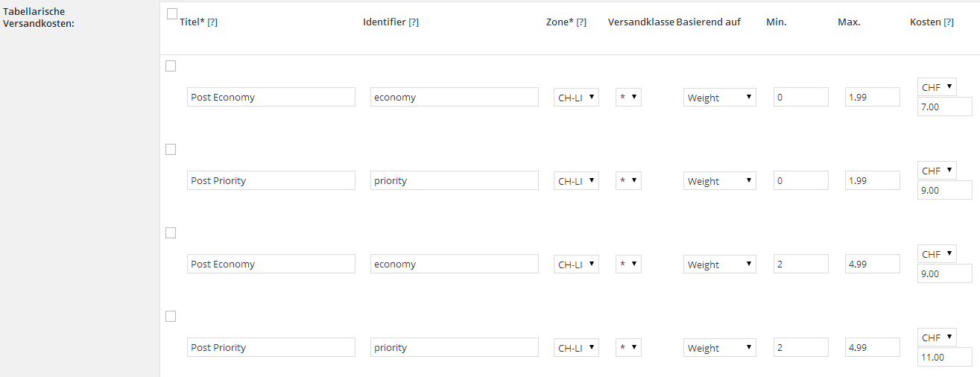Select the first Post Priority row checkbox
This screenshot has width=980, height=377.
[x=171, y=150]
